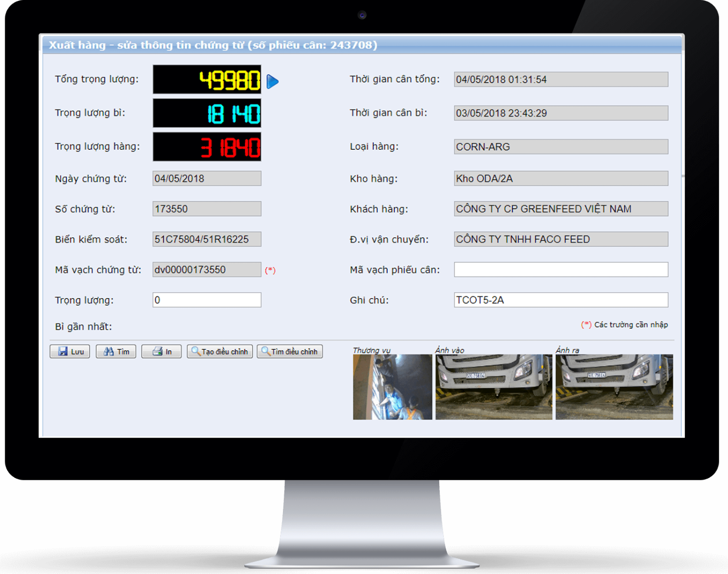Click the Mã vạch phiếu cân field
This screenshot has height=574, width=728.
561,270
